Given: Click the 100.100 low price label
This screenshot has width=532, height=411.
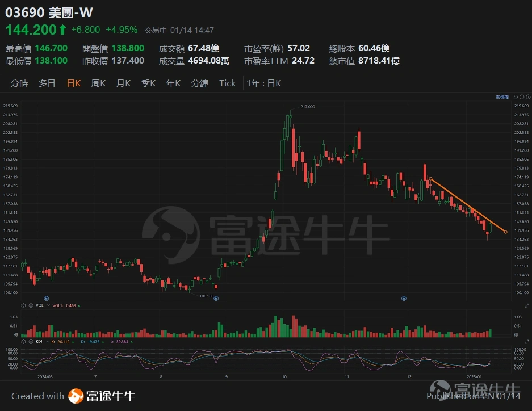Looking at the screenshot, I should [x=207, y=296].
